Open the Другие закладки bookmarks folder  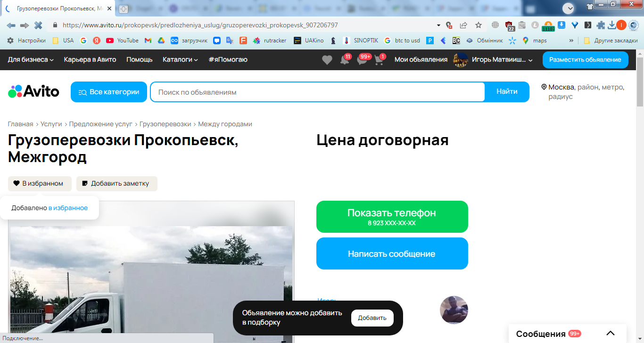(611, 41)
